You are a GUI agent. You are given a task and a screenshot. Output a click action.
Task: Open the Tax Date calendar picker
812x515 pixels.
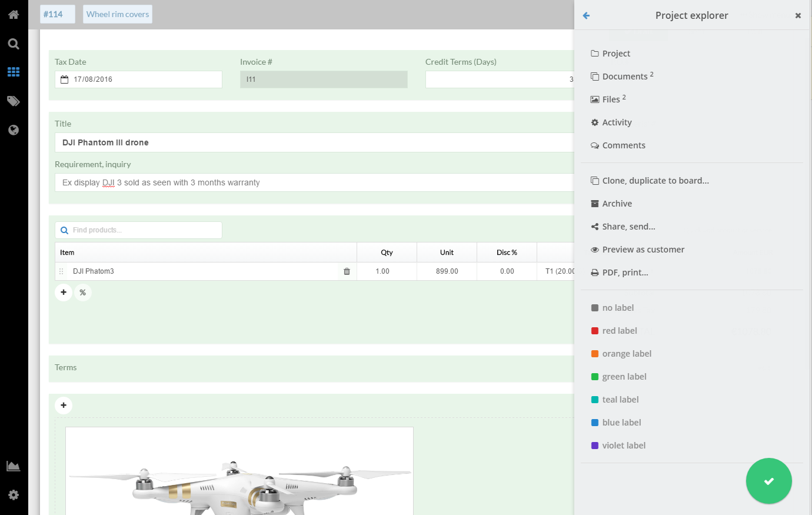(65, 79)
